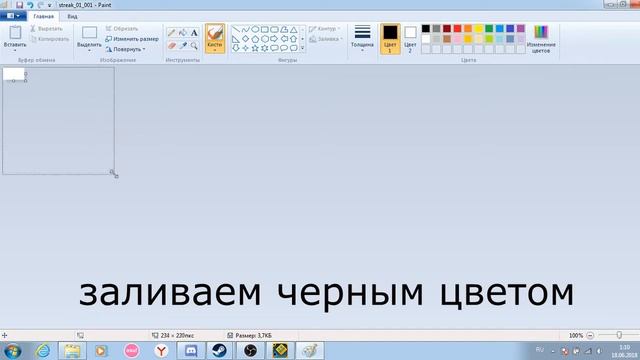Select the rectangle shape
Viewport: 640px width, 360px height.
click(x=264, y=29)
